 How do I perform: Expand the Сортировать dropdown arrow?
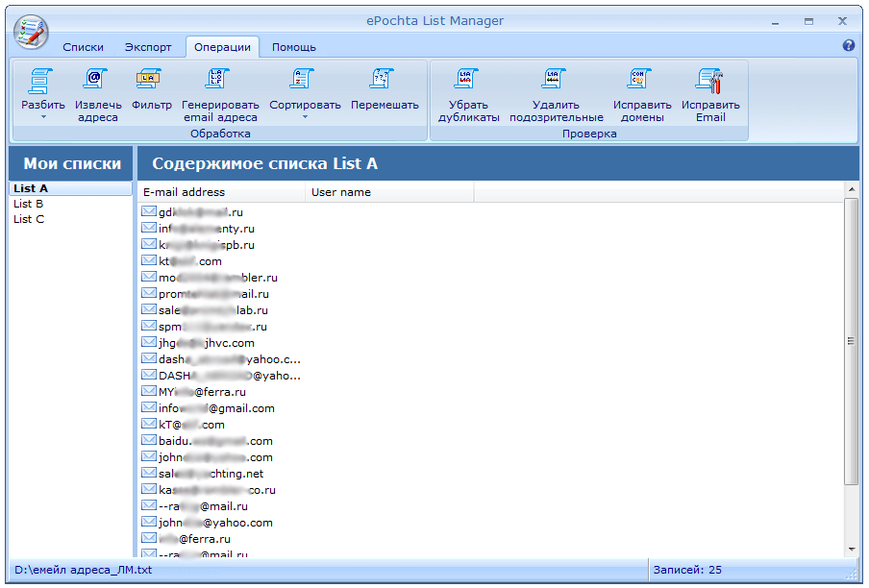[305, 117]
